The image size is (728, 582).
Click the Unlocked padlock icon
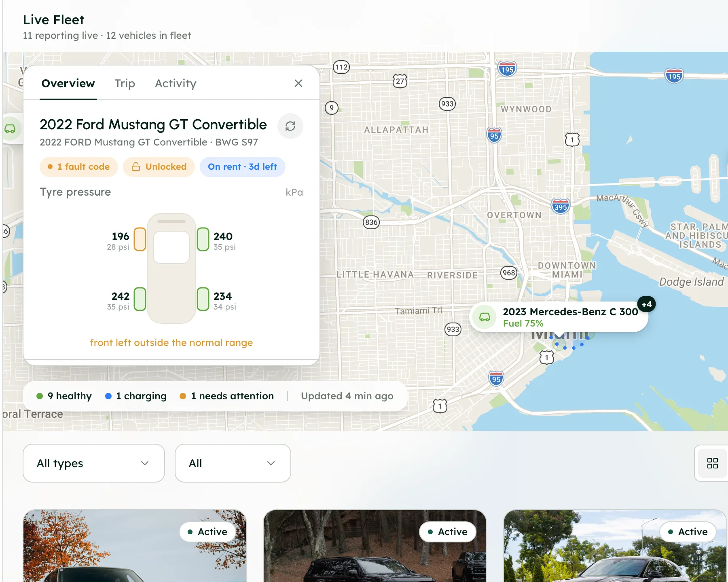136,167
